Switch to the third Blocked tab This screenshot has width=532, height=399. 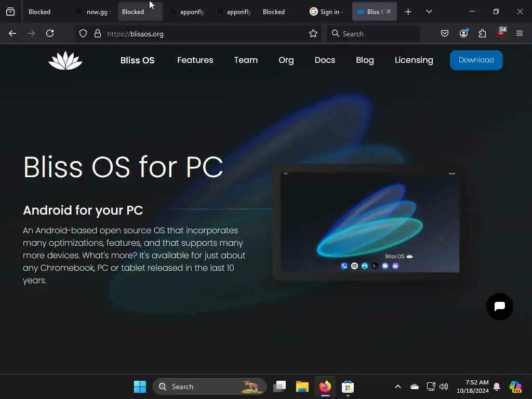point(281,12)
